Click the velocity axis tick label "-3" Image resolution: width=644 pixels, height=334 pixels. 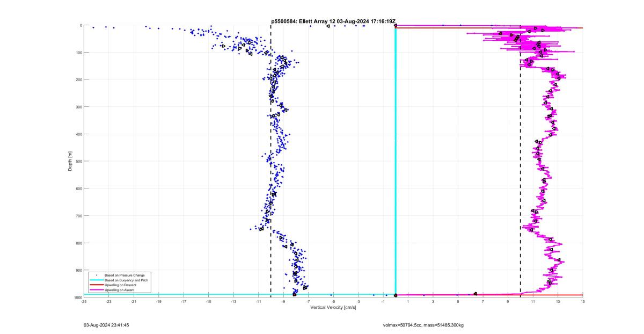358,302
